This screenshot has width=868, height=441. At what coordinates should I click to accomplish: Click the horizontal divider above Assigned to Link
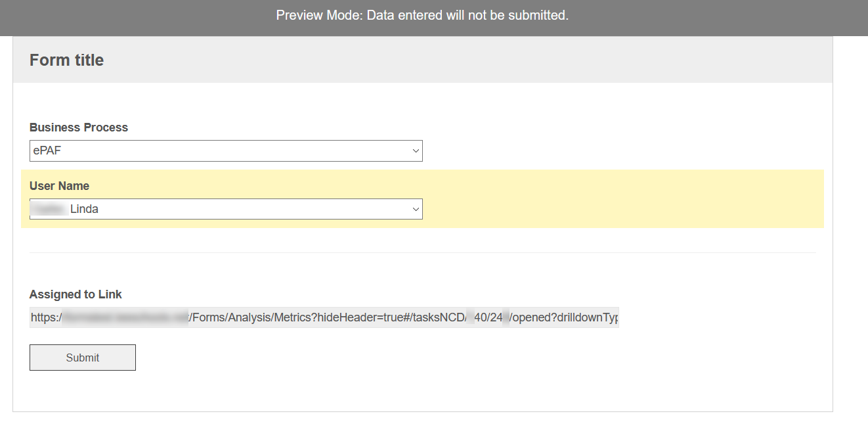(x=422, y=252)
